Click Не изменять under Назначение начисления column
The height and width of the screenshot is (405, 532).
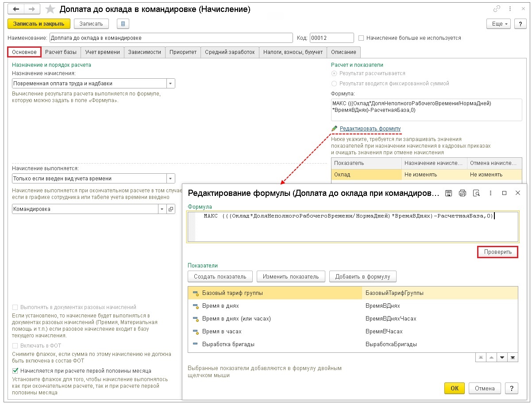point(434,175)
